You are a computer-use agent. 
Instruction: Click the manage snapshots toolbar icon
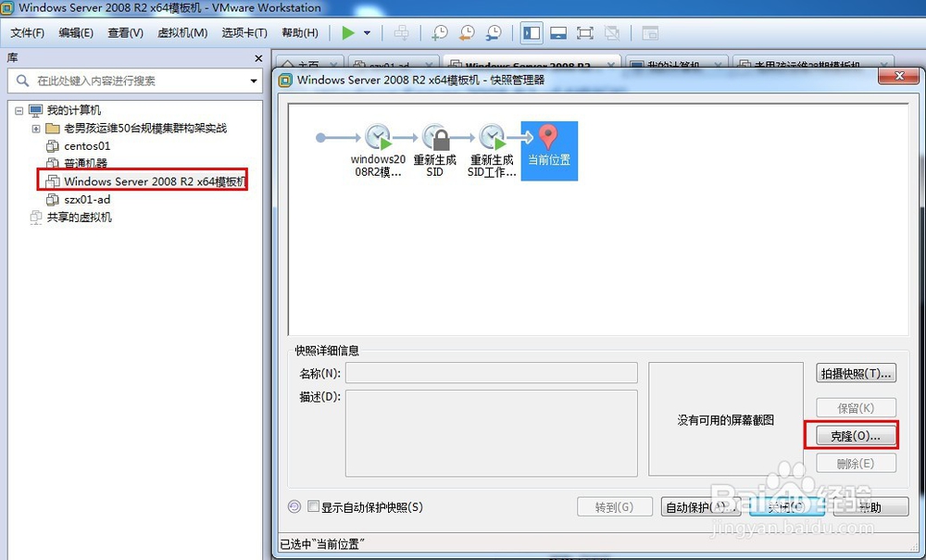[x=494, y=33]
